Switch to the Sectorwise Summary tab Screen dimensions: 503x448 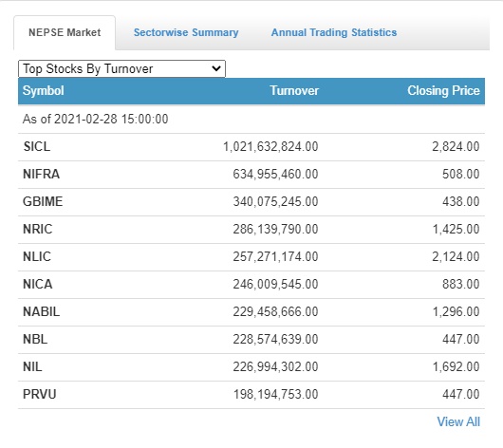click(186, 32)
